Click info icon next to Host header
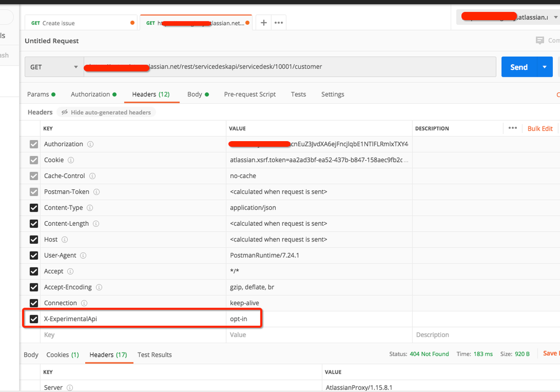Screen dimensions: 560x392 [x=64, y=240]
